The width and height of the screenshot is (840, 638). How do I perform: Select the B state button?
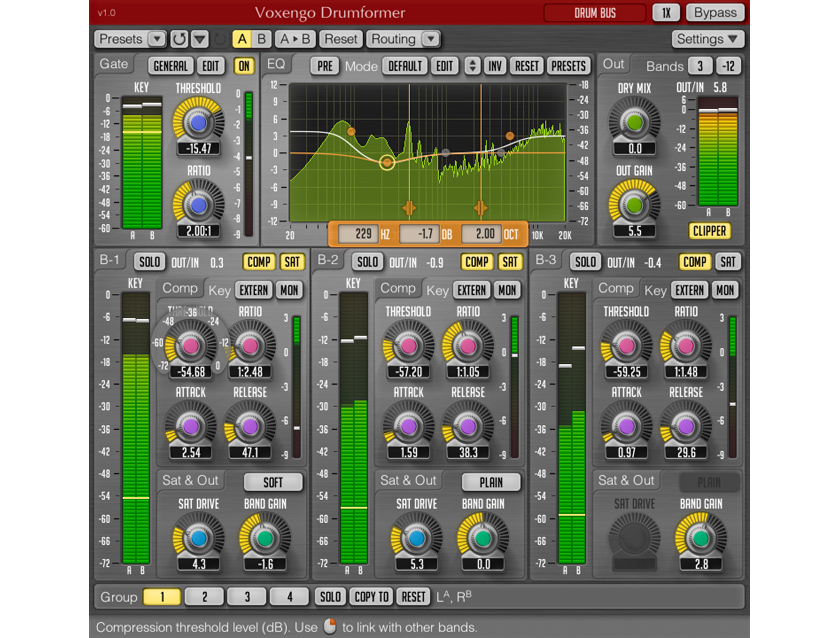[x=261, y=39]
